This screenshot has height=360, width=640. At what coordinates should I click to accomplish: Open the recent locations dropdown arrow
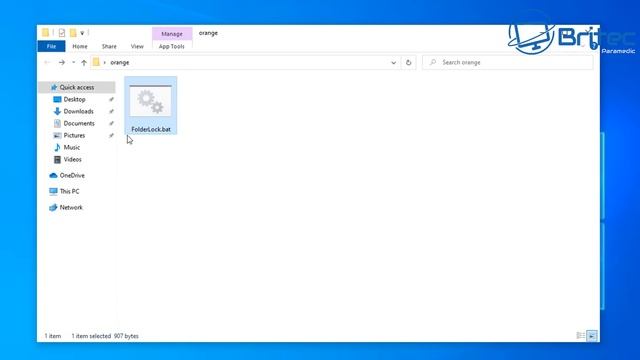73,62
